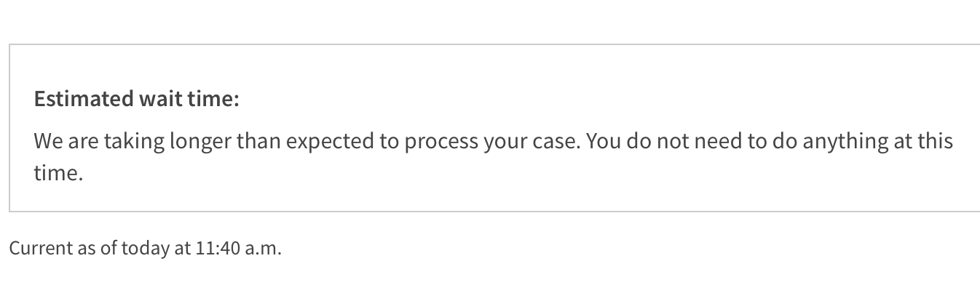This screenshot has height=285, width=980.
Task: Click the sentence starting with "We are taking longer"
Action: pos(307,141)
